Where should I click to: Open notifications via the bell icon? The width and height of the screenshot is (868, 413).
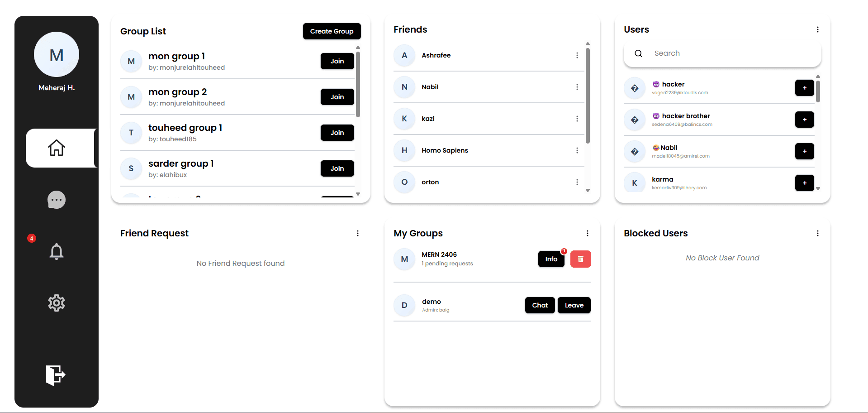56,251
